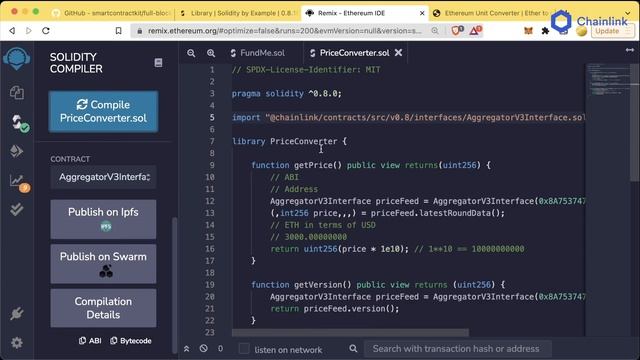
Task: Click the Brave Rewards triangle icon
Action: point(476,30)
